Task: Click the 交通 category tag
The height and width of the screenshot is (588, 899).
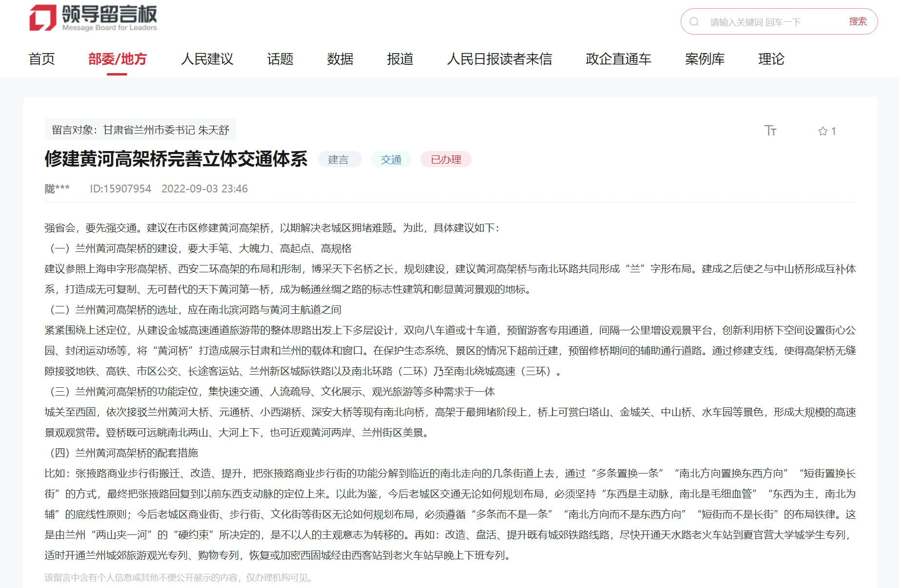Action: tap(391, 160)
